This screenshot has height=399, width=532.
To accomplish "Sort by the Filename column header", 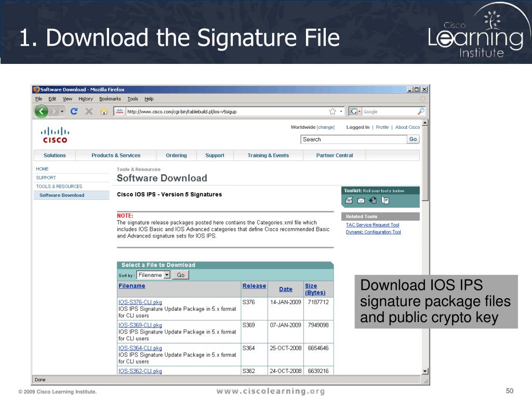I will 131,286.
